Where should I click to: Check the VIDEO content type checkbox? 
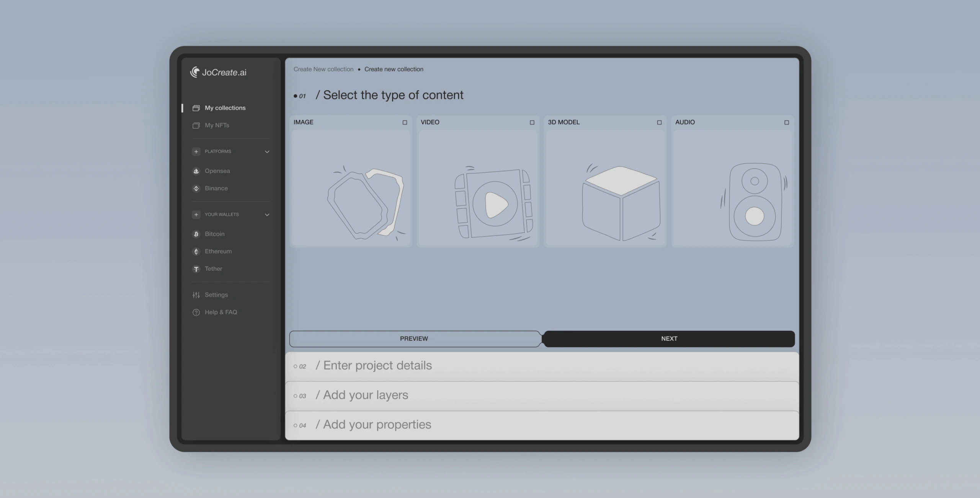pyautogui.click(x=532, y=122)
